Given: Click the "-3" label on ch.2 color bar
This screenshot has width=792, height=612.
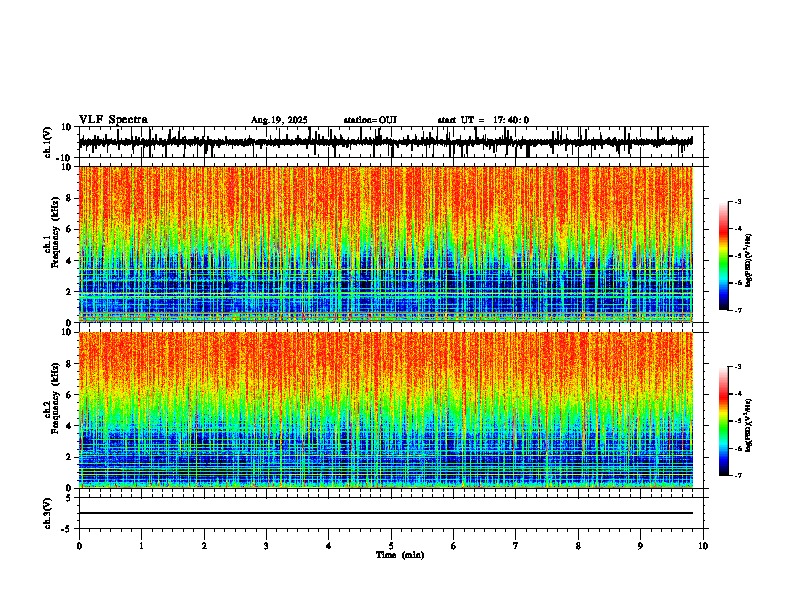Looking at the screenshot, I should [738, 366].
